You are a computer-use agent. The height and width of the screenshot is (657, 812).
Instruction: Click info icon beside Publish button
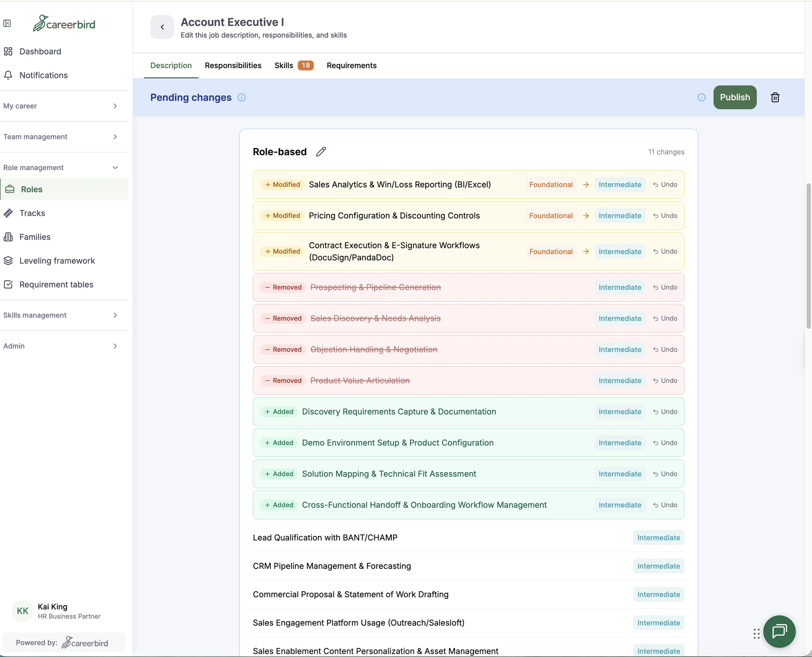point(701,97)
